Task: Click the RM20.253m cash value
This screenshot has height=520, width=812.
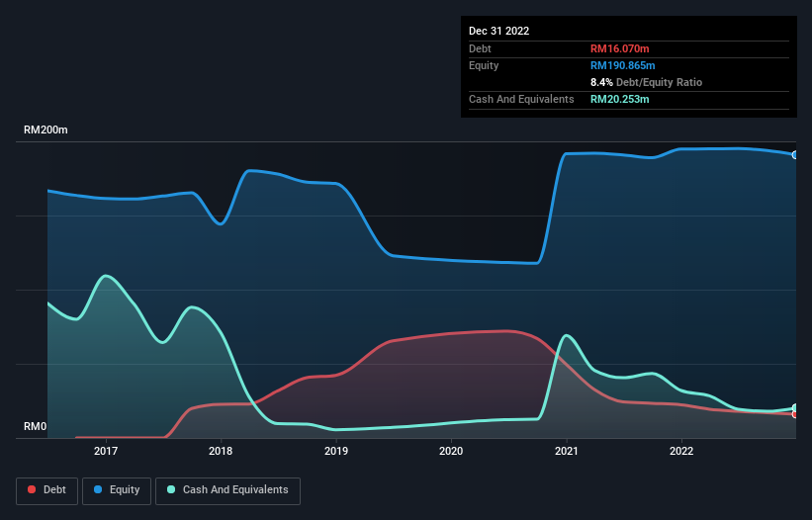Action: (x=620, y=99)
